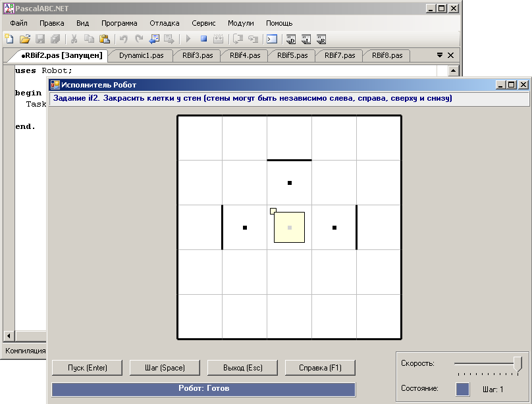The height and width of the screenshot is (404, 532).
Task: Click the L toolbar icon
Action: tap(306, 39)
